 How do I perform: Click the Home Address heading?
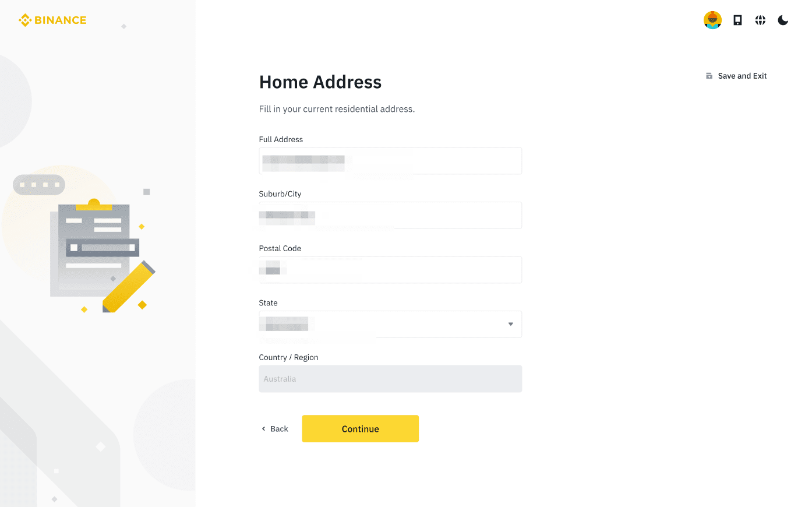click(x=320, y=82)
